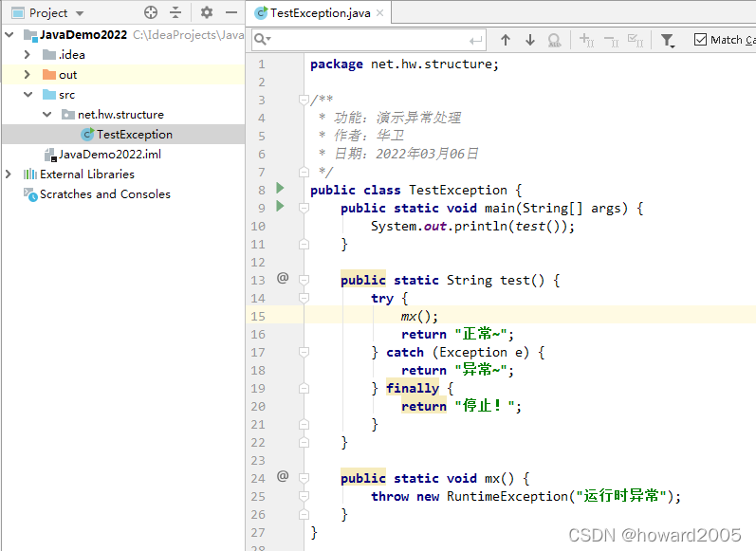Open search history magnifier dropdown
The height and width of the screenshot is (551, 756).
(x=263, y=40)
